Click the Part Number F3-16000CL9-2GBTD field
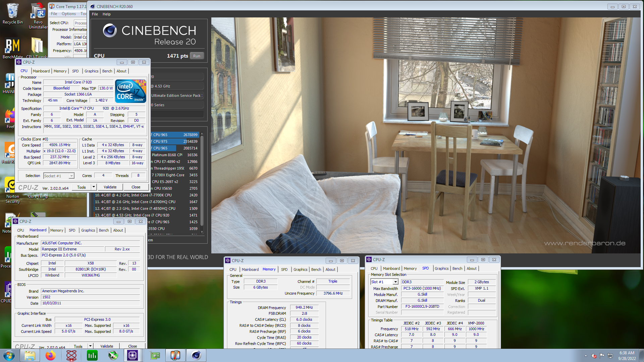 tap(422, 307)
